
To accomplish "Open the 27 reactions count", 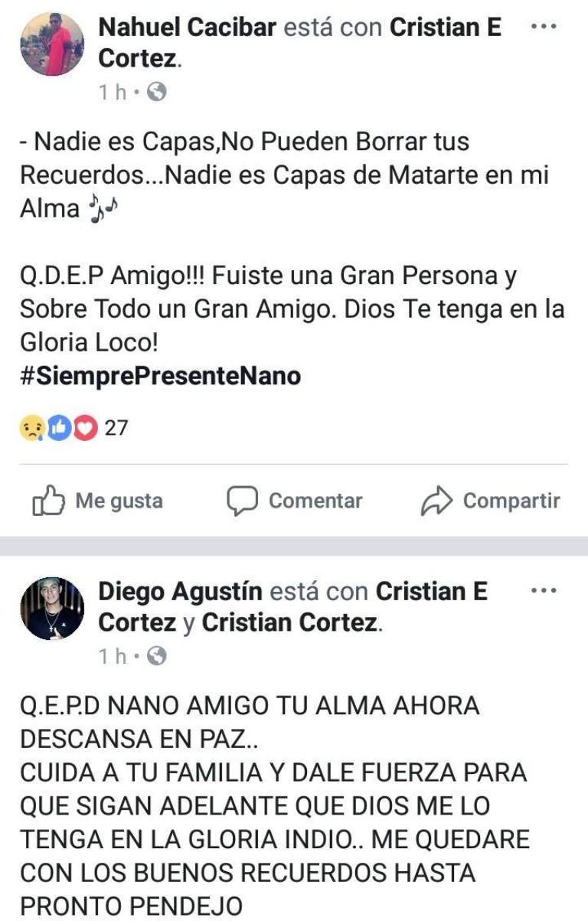I will pyautogui.click(x=116, y=428).
